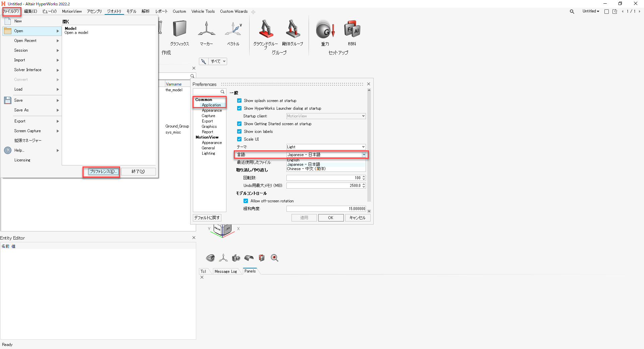Click the eye visibility icon above the Tcl tab

(x=210, y=258)
